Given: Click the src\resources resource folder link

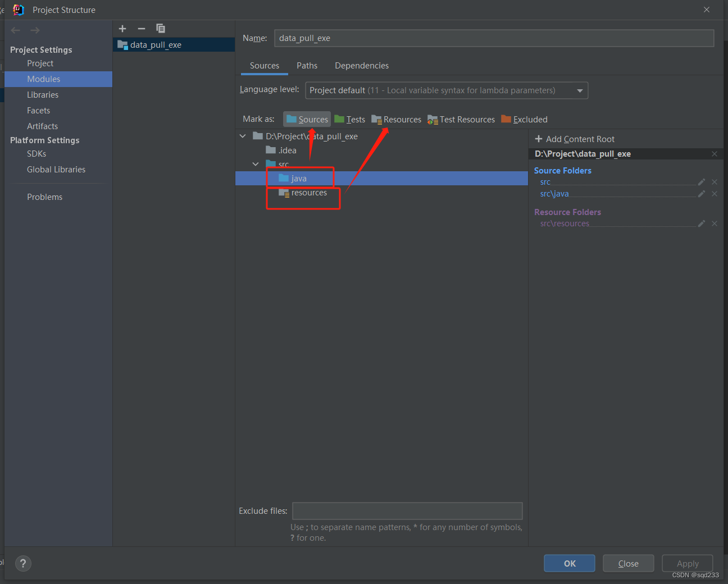Looking at the screenshot, I should click(x=565, y=223).
